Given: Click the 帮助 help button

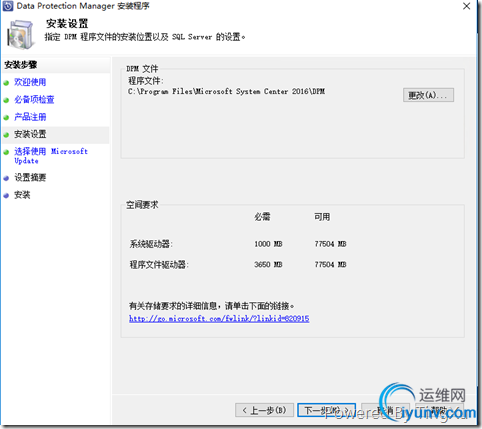Looking at the screenshot, I should pos(439,410).
